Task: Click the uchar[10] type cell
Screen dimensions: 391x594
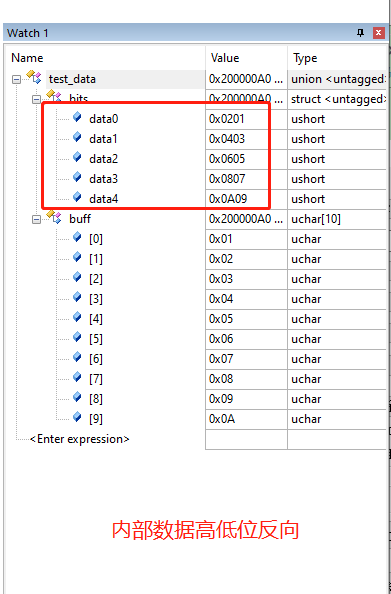Action: point(337,219)
